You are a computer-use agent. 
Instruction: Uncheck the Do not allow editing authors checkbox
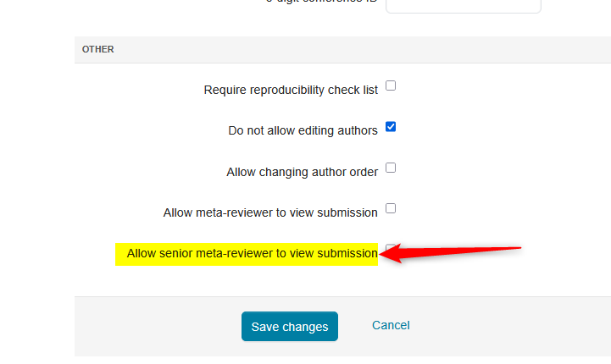[391, 127]
